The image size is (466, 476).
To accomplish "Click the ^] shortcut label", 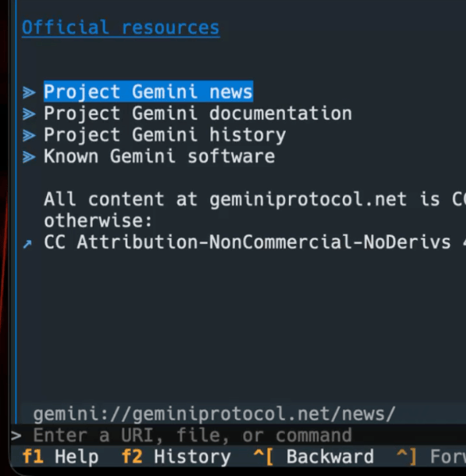I will (x=406, y=457).
